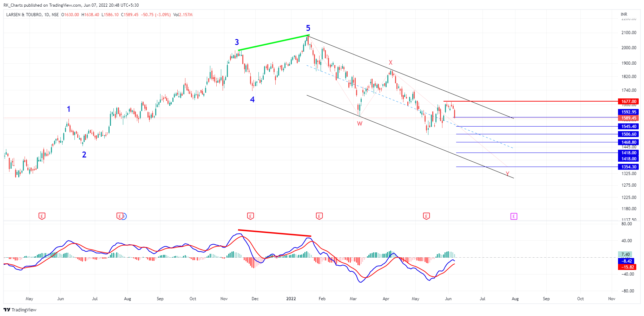Select the green trendline between waves 3 and 5
Screen dimensions: 644x316
273,43
